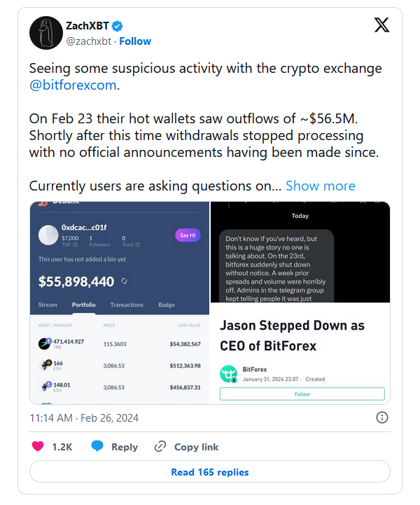Switch to the Transactions tab
The image size is (420, 505).
(127, 305)
